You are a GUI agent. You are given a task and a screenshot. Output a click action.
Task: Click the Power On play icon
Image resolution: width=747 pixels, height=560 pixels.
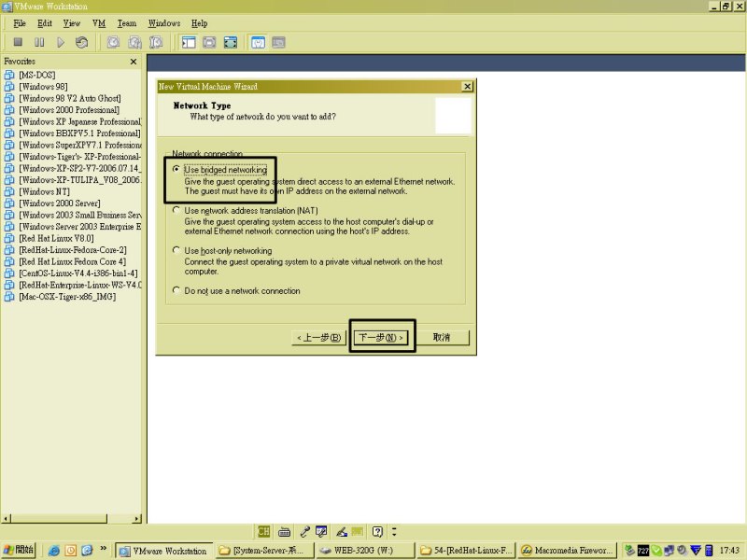coord(61,42)
